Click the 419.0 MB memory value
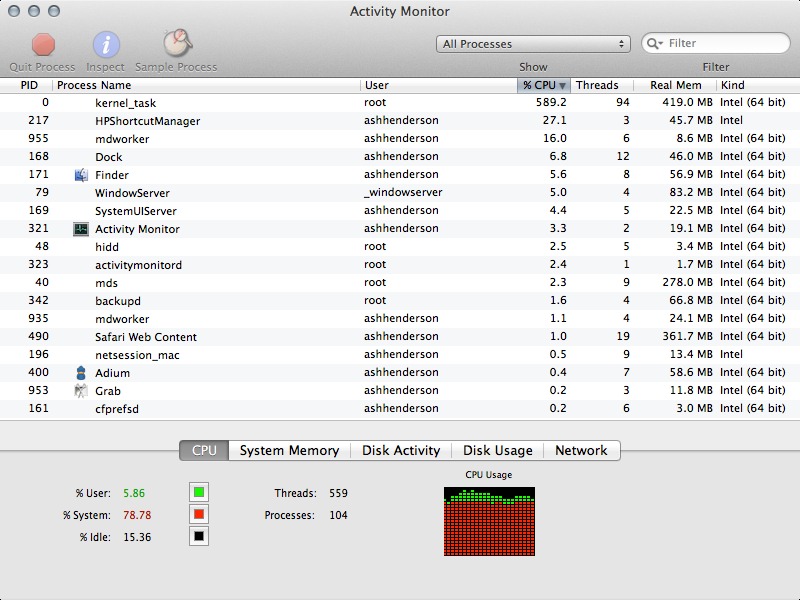 [x=687, y=103]
